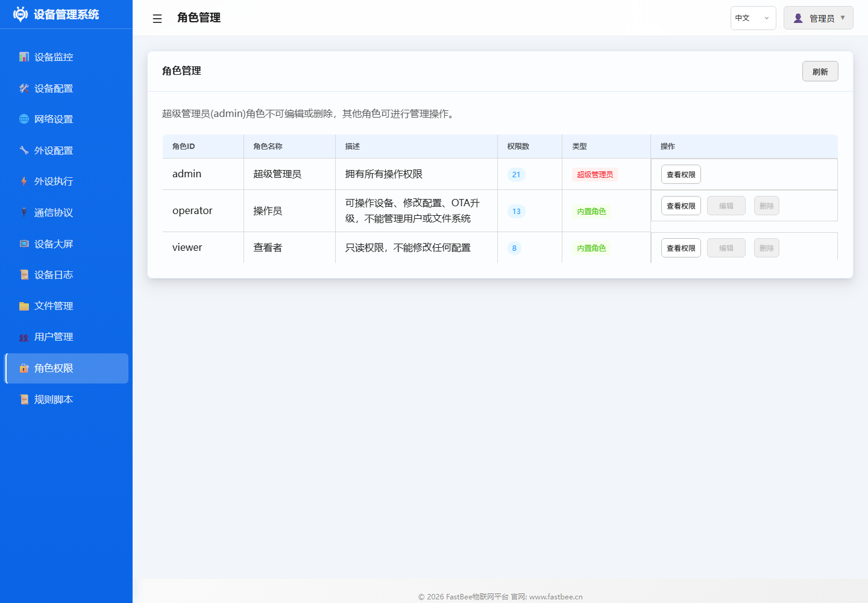868x603 pixels.
Task: Click the administrator avatar icon
Action: (x=798, y=18)
